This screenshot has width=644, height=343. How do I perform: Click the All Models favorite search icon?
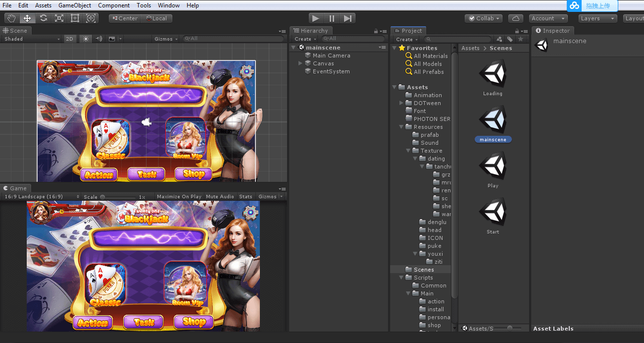[409, 64]
